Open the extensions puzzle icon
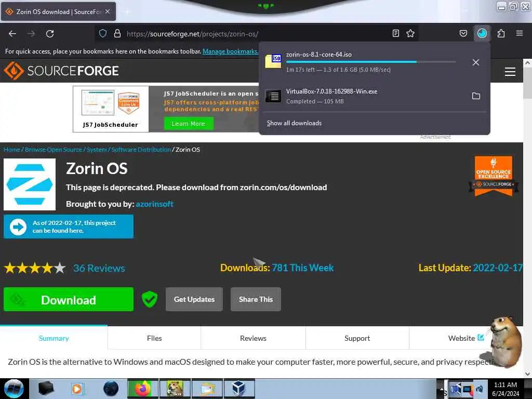 (501, 33)
